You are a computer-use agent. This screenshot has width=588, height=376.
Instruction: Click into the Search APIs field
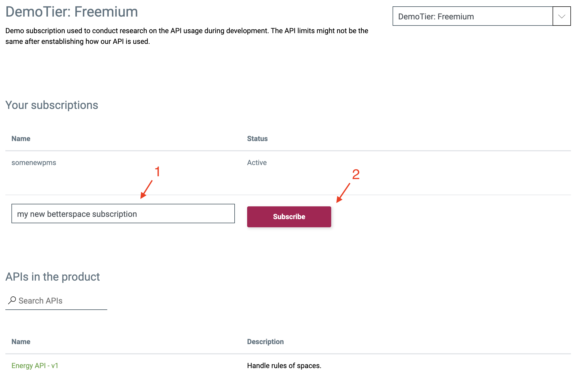(61, 301)
